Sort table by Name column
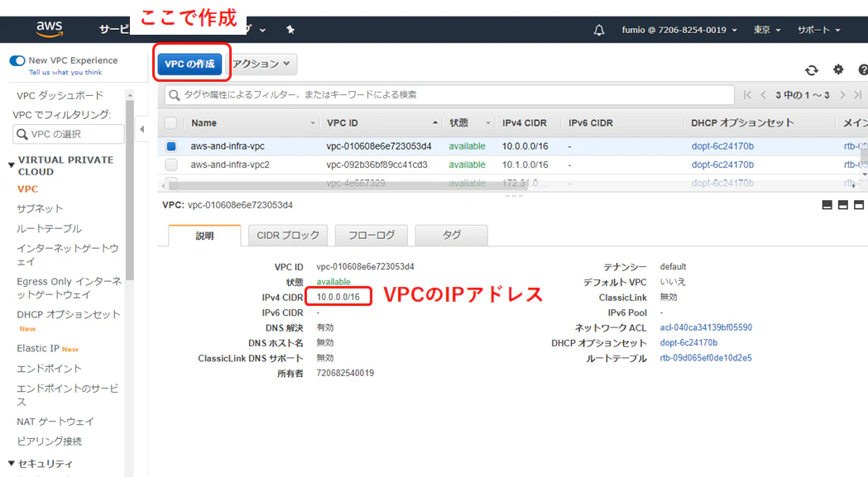Image resolution: width=868 pixels, height=477 pixels. [x=204, y=123]
